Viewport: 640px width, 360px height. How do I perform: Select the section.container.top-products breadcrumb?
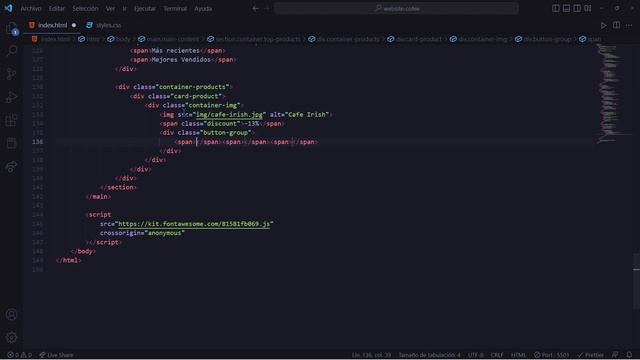tap(254, 39)
